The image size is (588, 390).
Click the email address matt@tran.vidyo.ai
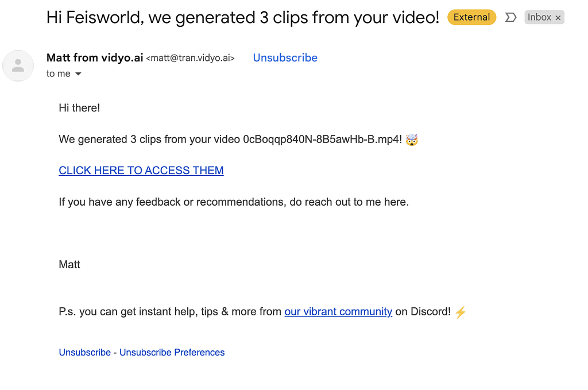(x=190, y=58)
